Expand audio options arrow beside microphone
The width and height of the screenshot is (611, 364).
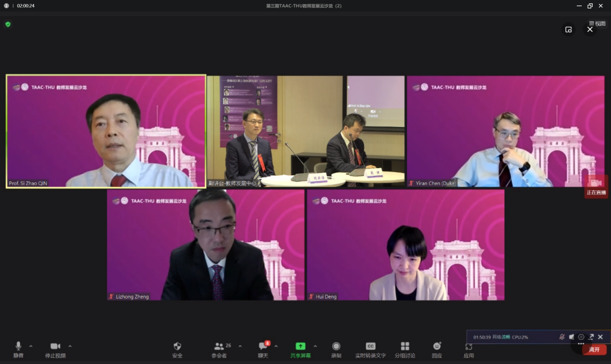31,346
